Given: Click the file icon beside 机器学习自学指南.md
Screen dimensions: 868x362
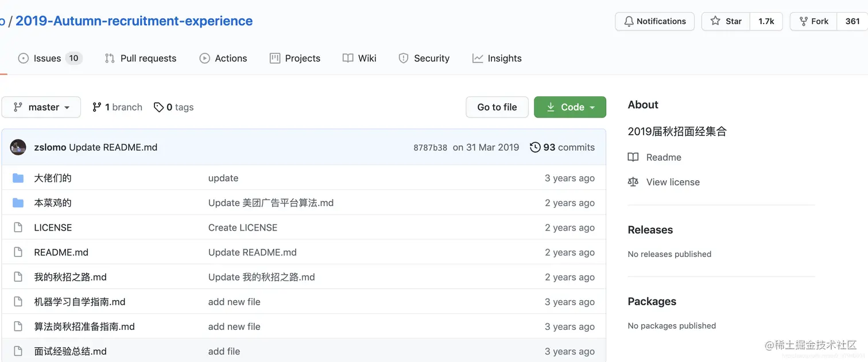Looking at the screenshot, I should (x=18, y=302).
